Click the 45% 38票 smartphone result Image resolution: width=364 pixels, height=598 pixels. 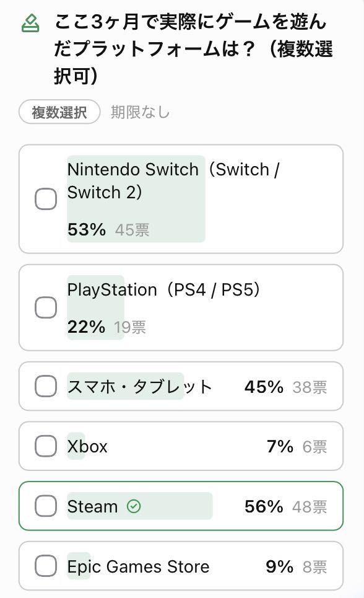[286, 387]
